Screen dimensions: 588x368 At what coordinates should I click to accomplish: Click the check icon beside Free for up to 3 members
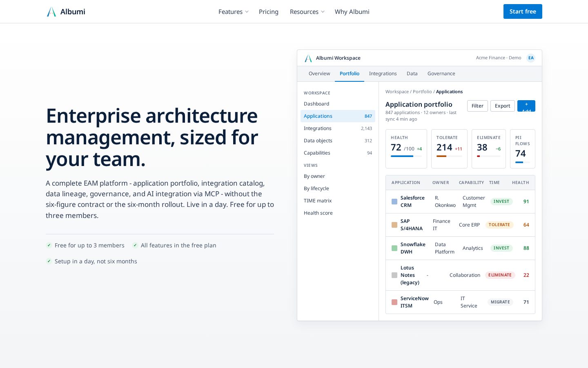(x=49, y=245)
